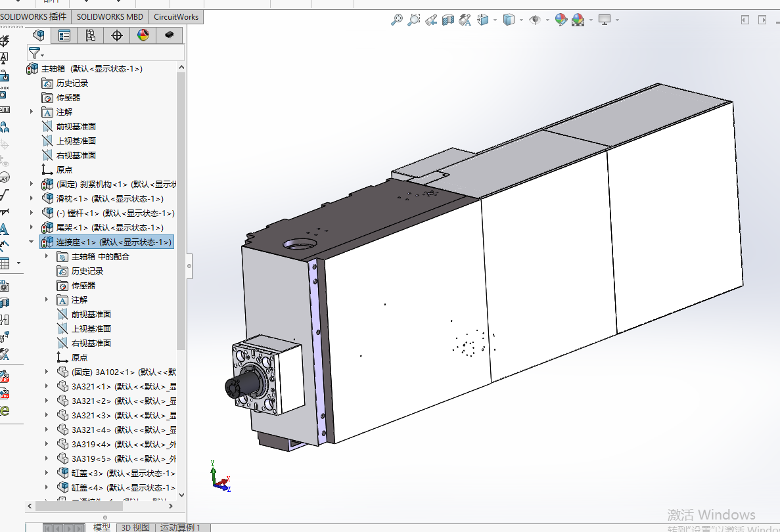The width and height of the screenshot is (780, 532).
Task: Click the tree filter funnel icon
Action: 34,53
